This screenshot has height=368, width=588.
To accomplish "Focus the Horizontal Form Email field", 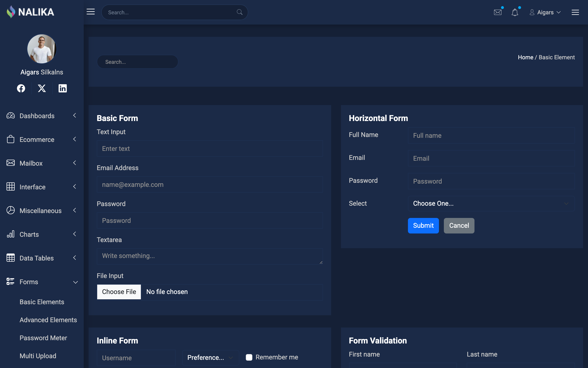I will point(491,158).
